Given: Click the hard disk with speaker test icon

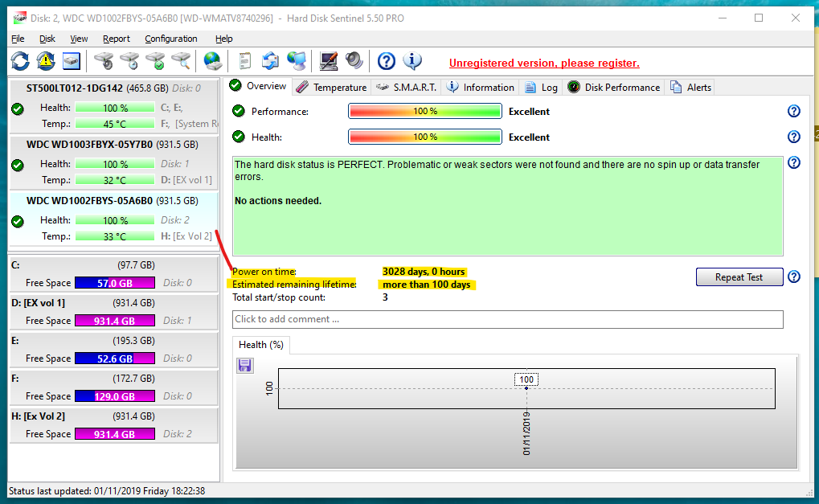Looking at the screenshot, I should tap(104, 61).
